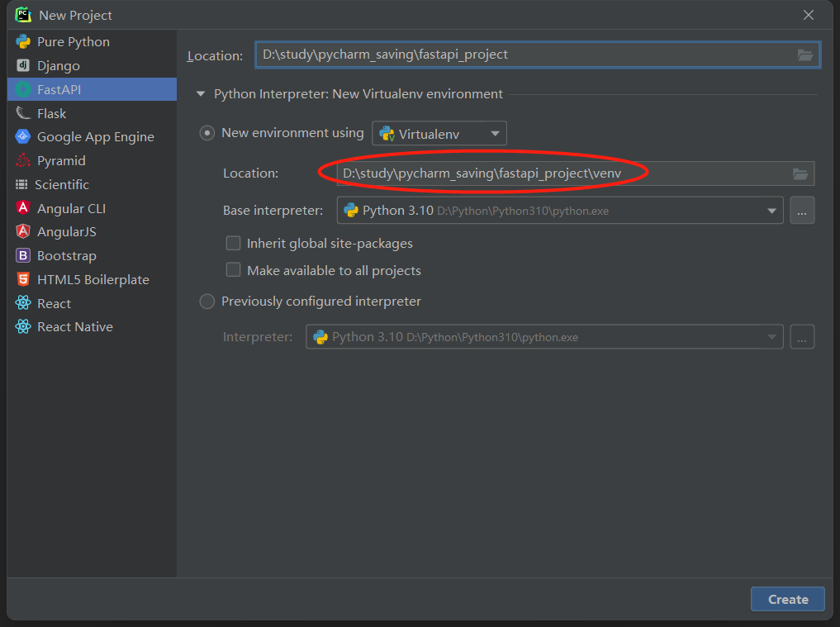Browse folder for project Location

(805, 55)
